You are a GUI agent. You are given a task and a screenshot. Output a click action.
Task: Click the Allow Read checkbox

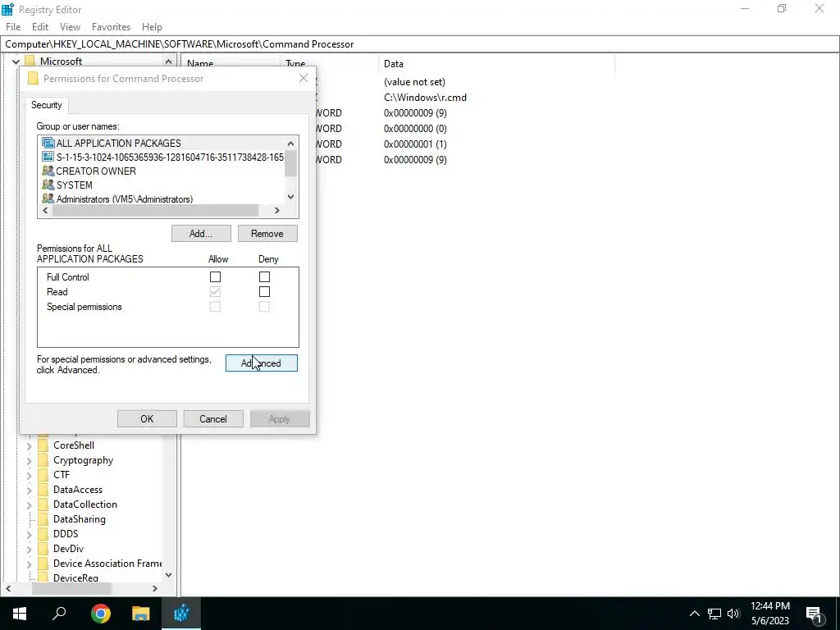tap(216, 292)
